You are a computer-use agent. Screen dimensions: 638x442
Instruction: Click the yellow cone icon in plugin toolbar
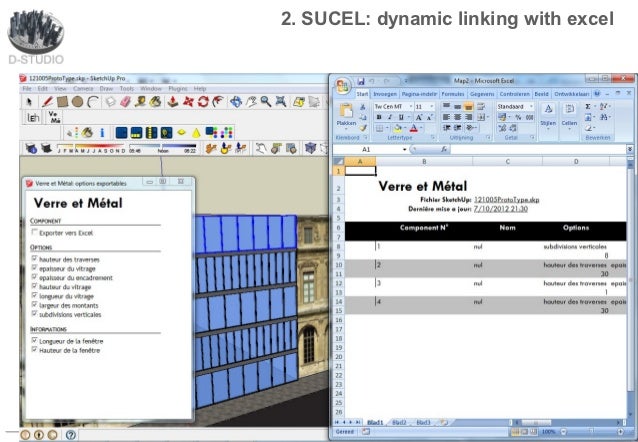click(196, 133)
